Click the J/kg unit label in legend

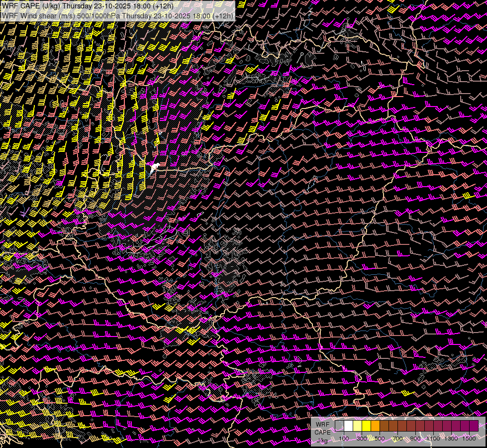pyautogui.click(x=322, y=440)
